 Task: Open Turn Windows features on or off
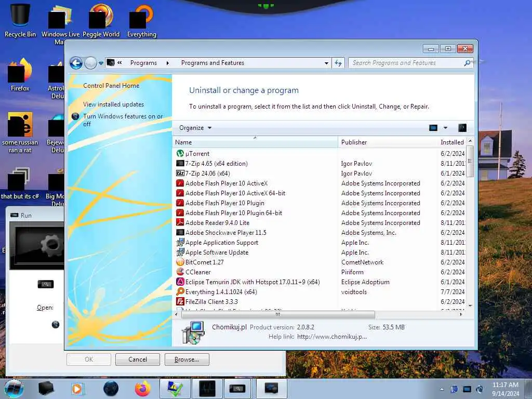[x=123, y=120]
